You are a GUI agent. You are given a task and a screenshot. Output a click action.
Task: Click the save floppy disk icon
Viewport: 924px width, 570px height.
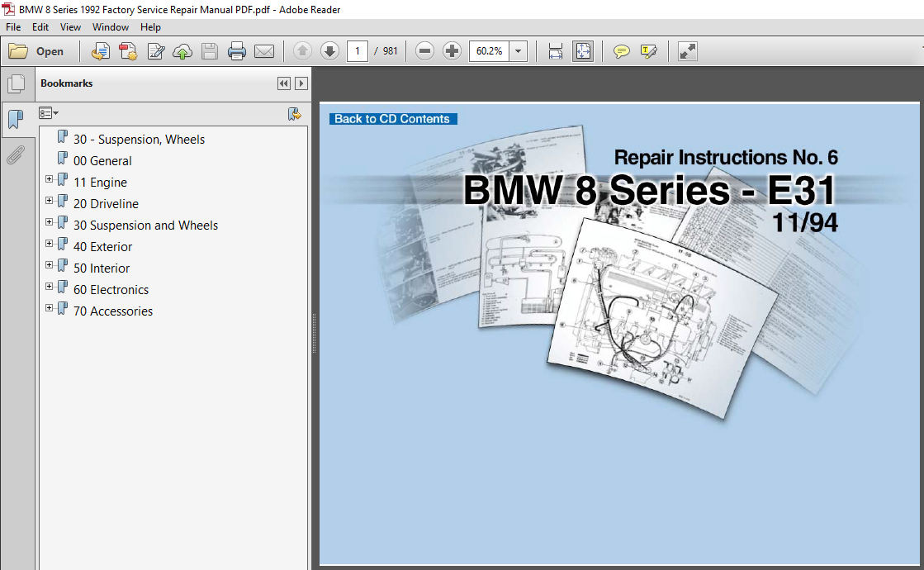coord(210,51)
